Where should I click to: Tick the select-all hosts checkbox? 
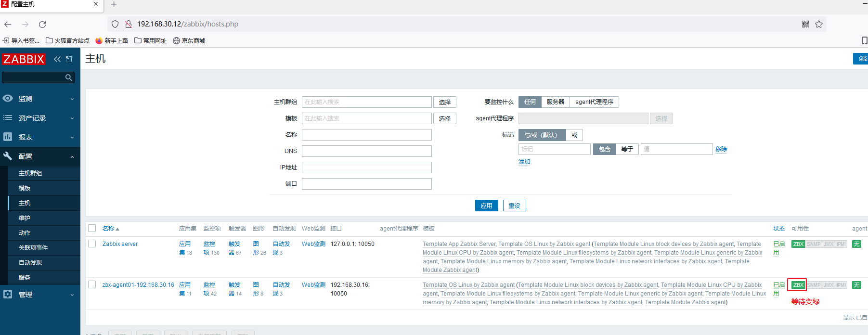tap(92, 228)
